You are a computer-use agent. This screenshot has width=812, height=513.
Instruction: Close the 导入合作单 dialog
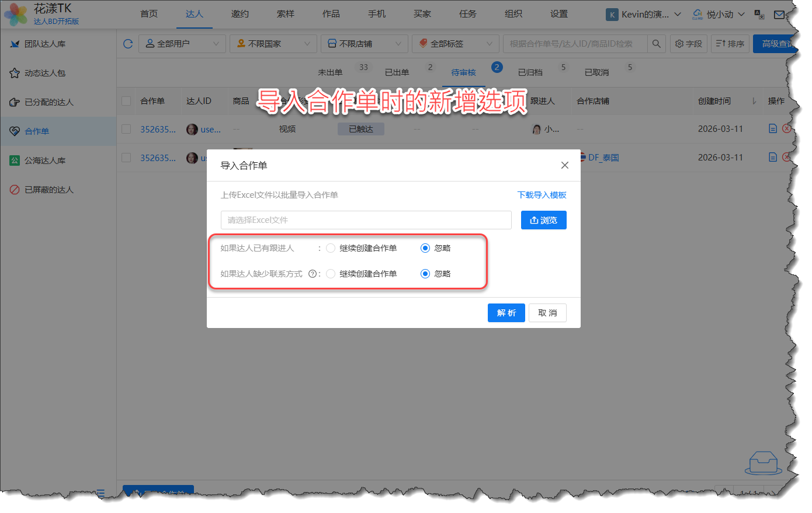tap(564, 165)
